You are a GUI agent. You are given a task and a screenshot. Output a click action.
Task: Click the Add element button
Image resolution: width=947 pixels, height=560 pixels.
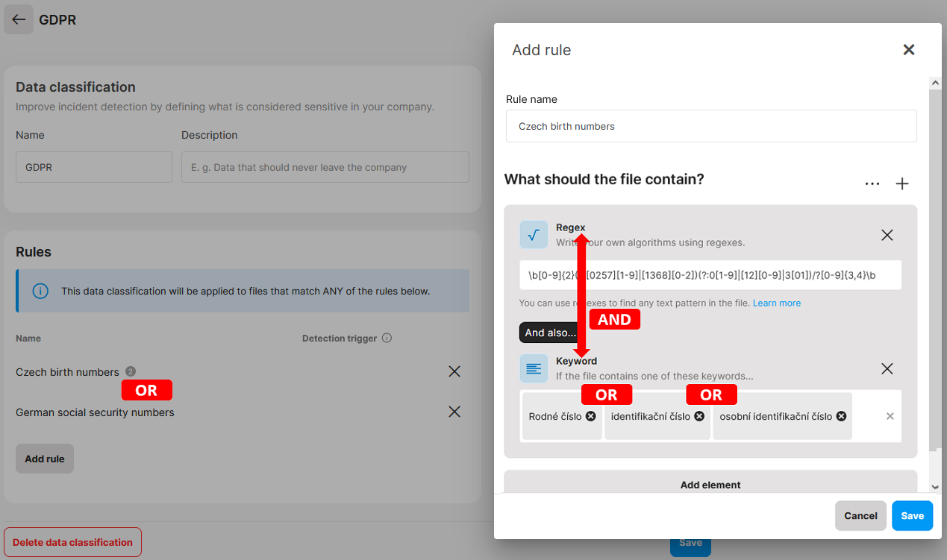click(710, 484)
